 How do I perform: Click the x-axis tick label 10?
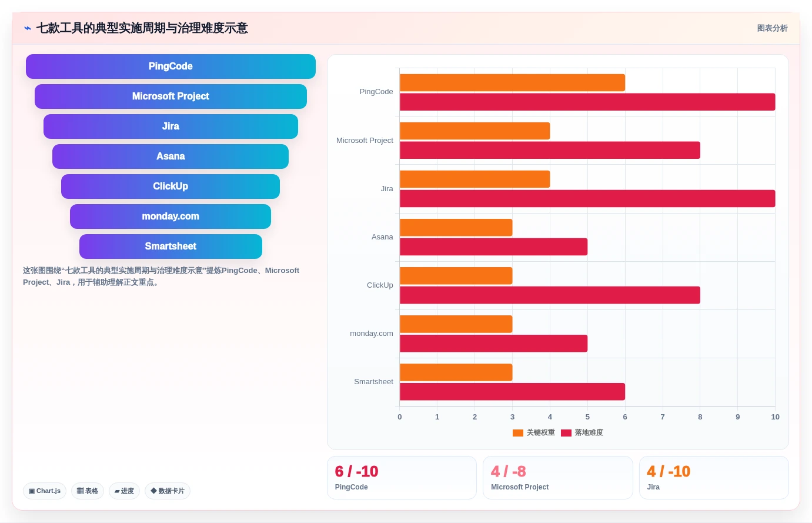tap(775, 417)
